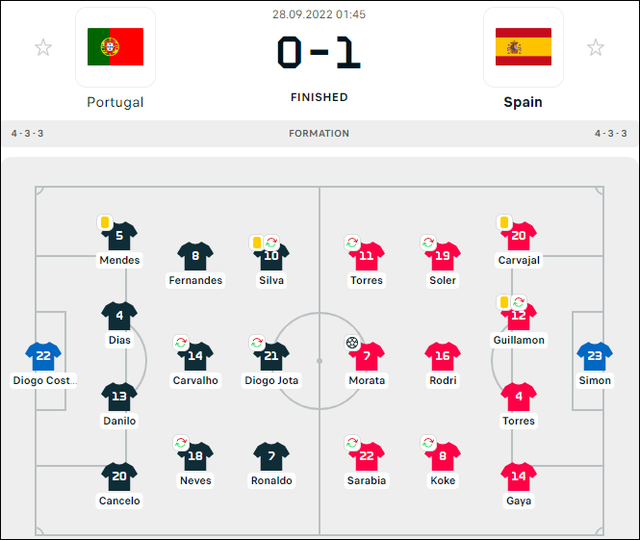Open Spain team via flag logo
This screenshot has width=640, height=540.
(523, 47)
